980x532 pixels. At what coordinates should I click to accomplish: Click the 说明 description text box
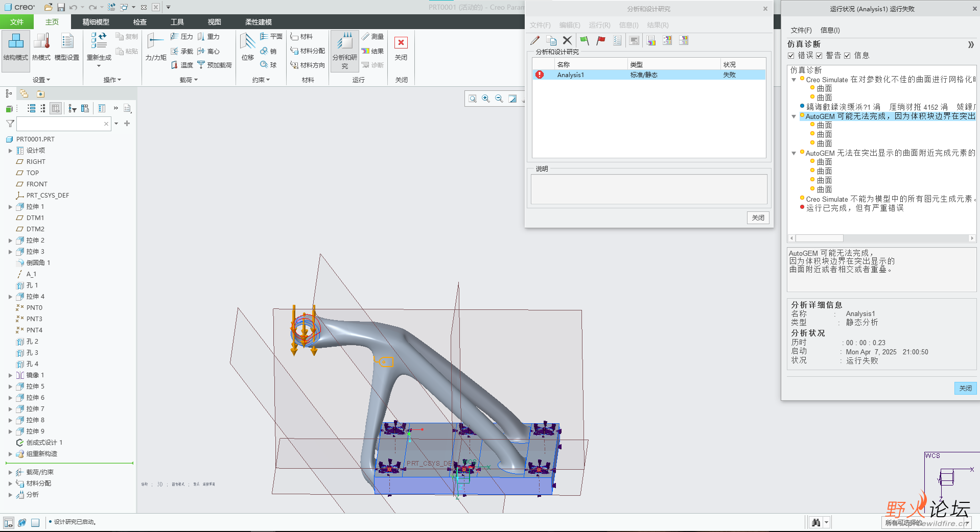[649, 189]
